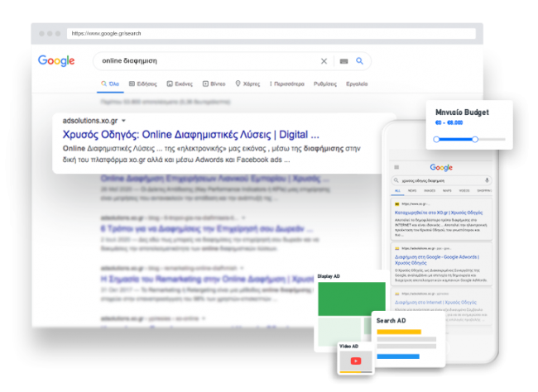Click the Display AD label

pyautogui.click(x=329, y=276)
